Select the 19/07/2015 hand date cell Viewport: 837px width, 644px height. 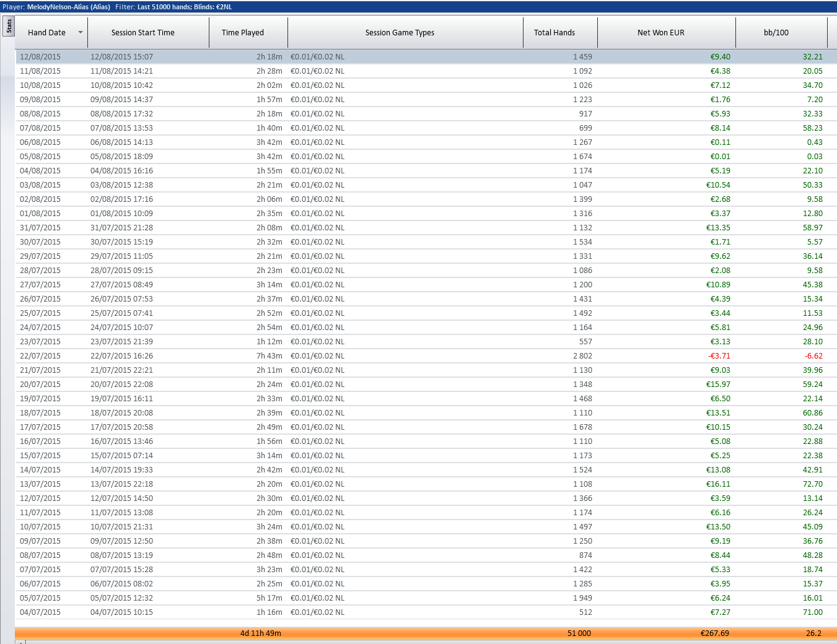(x=40, y=399)
